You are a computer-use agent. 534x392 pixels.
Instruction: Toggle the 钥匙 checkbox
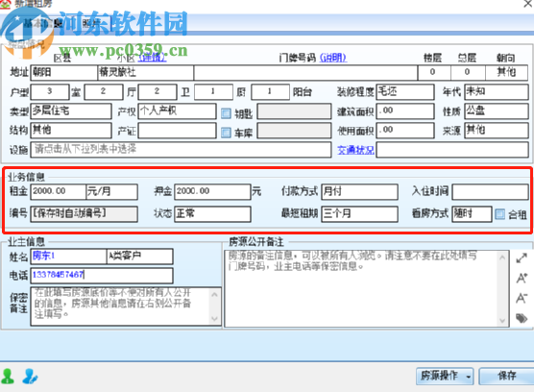pos(226,113)
